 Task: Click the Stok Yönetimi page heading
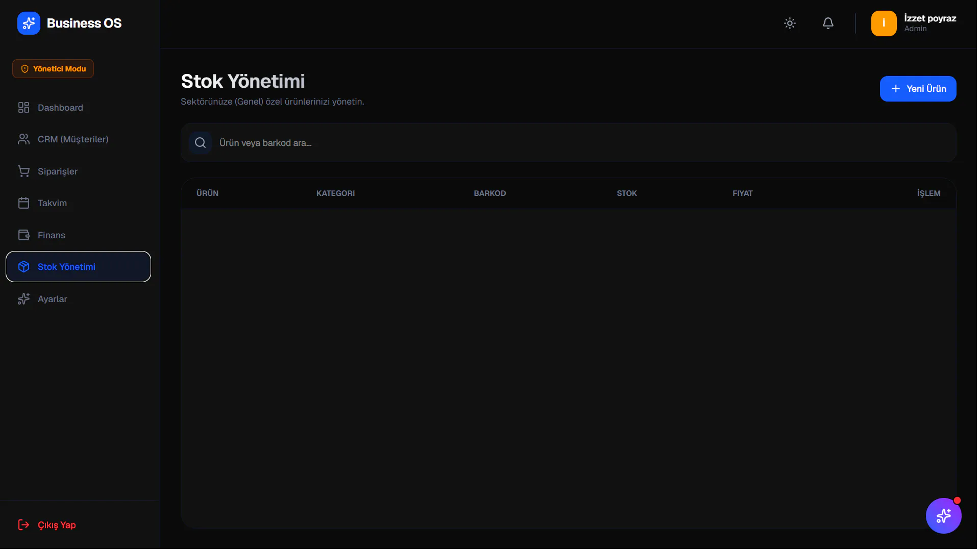[x=243, y=82]
